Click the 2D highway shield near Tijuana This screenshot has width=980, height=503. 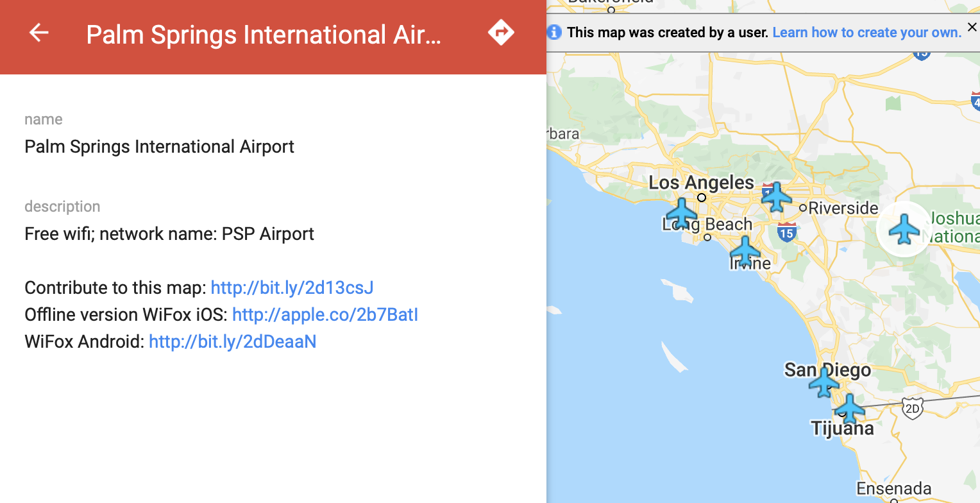pos(912,407)
